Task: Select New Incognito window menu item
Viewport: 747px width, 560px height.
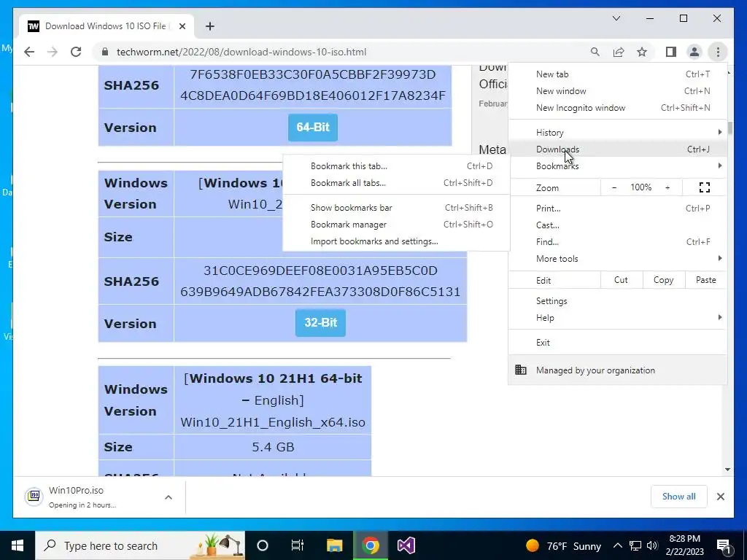Action: click(x=618, y=108)
